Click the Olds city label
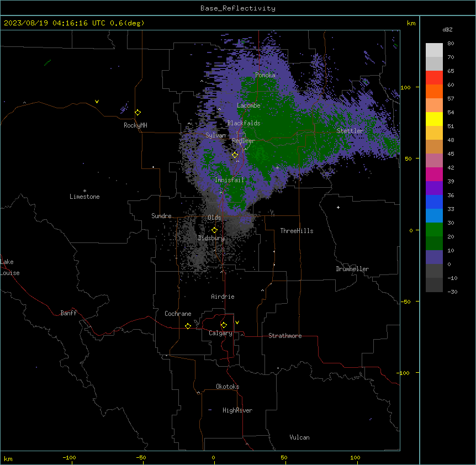Screen dimensions: 476x465 click(214, 218)
